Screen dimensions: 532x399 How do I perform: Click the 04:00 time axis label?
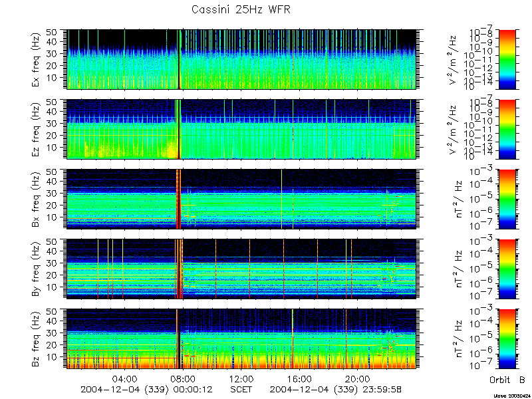pos(125,379)
